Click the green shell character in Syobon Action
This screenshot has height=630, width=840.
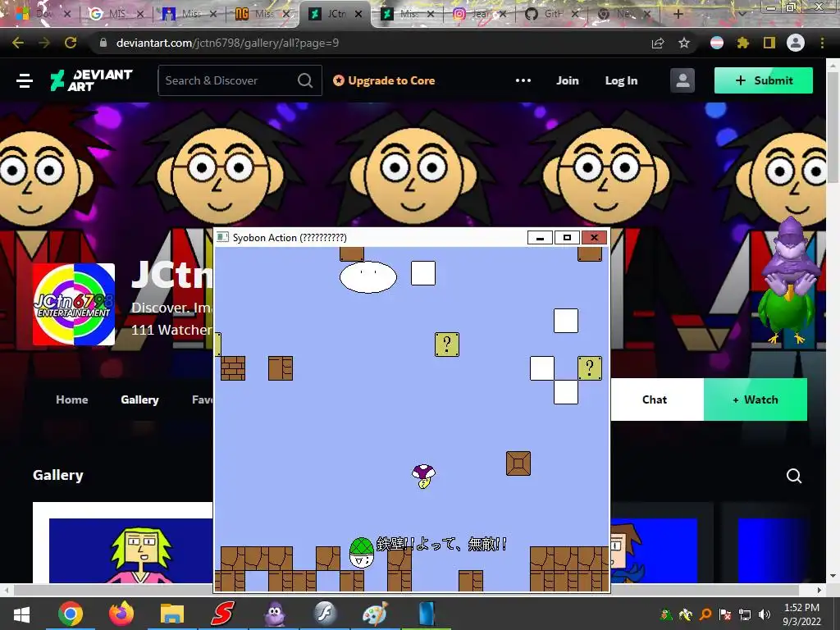point(361,553)
